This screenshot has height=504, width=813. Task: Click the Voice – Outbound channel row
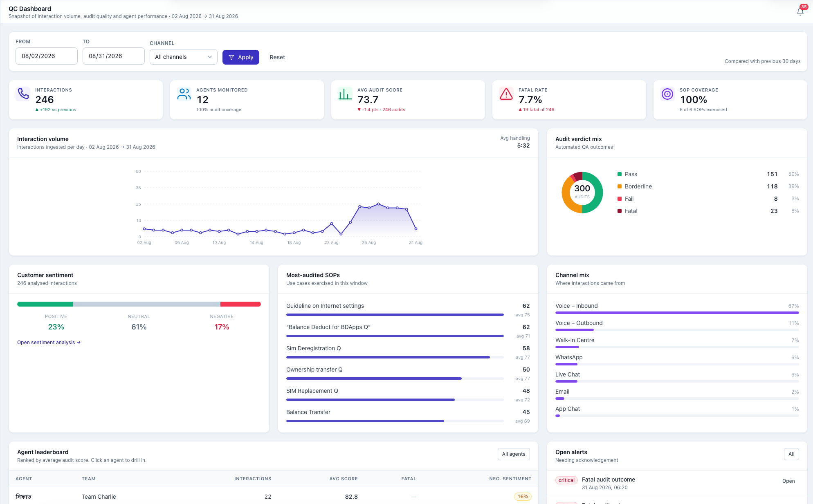click(x=677, y=325)
